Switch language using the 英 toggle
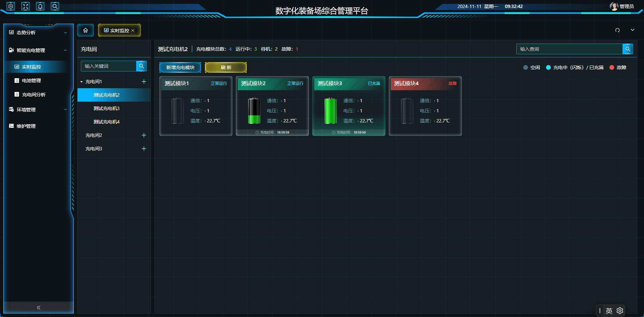 pyautogui.click(x=609, y=311)
